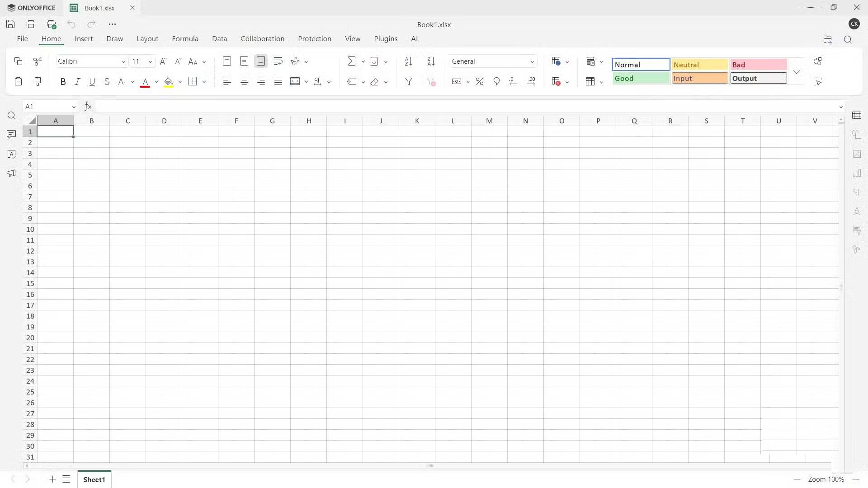
Task: Apply the Good cell style
Action: click(641, 79)
